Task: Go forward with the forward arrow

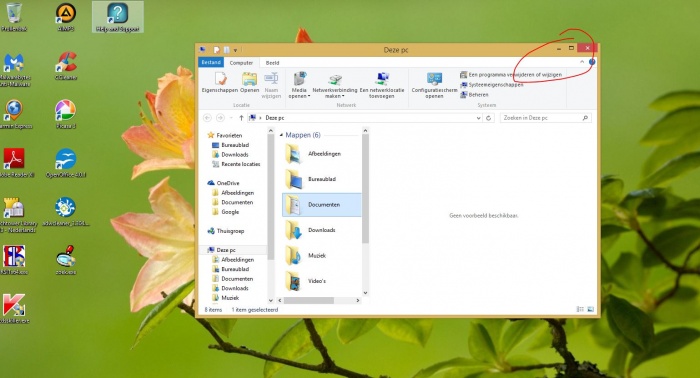Action: click(x=220, y=118)
